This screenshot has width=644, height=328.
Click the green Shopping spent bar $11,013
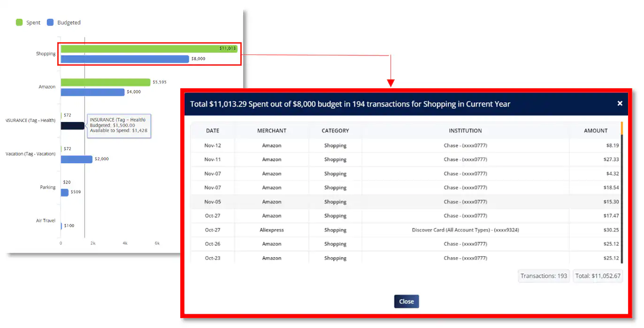pos(141,48)
